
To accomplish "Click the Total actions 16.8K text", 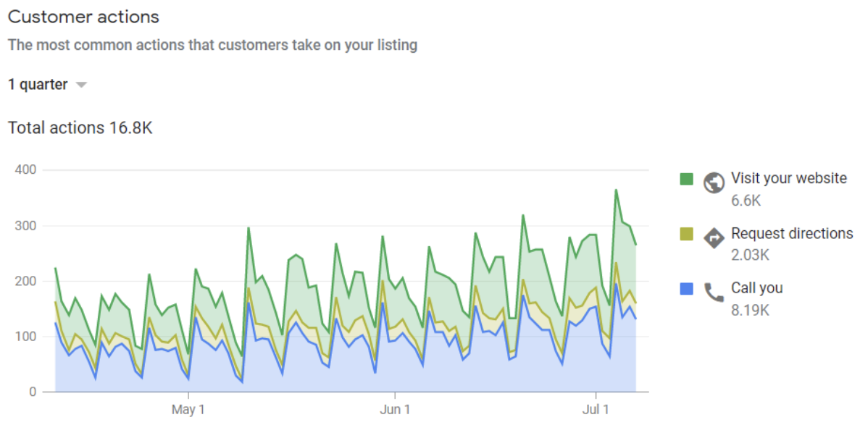I will pyautogui.click(x=80, y=128).
